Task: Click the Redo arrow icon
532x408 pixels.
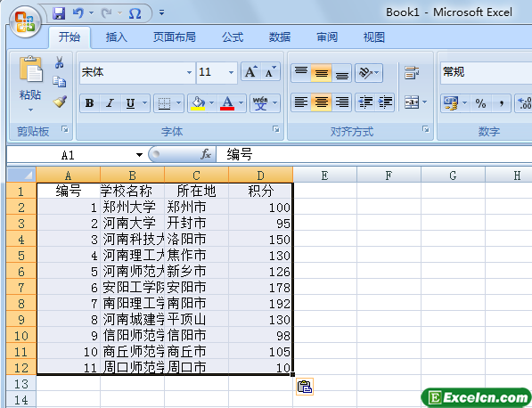Action: (x=107, y=13)
